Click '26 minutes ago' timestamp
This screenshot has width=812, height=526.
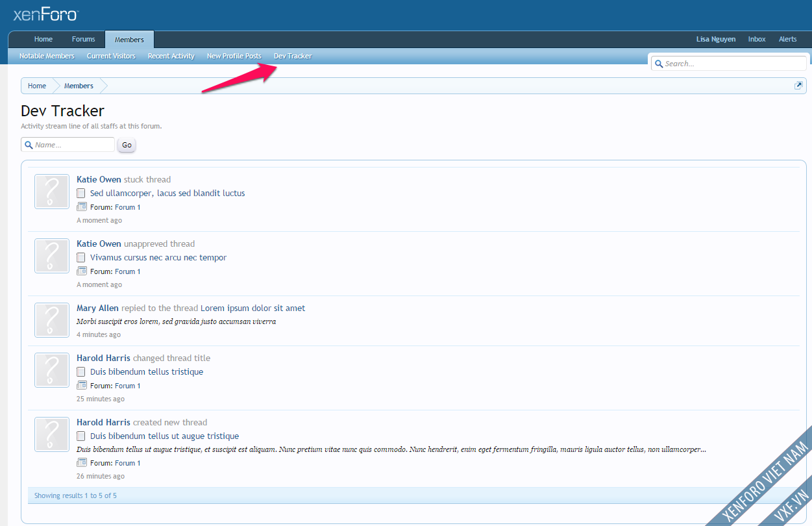(x=101, y=476)
